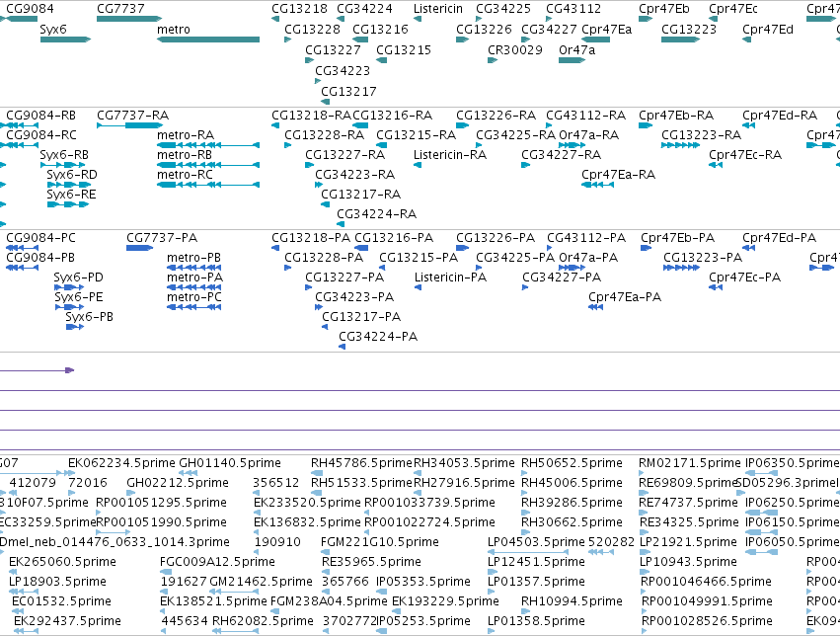This screenshot has height=636, width=840.
Task: Click the FGC009A12.5prime EST label
Action: [x=217, y=562]
